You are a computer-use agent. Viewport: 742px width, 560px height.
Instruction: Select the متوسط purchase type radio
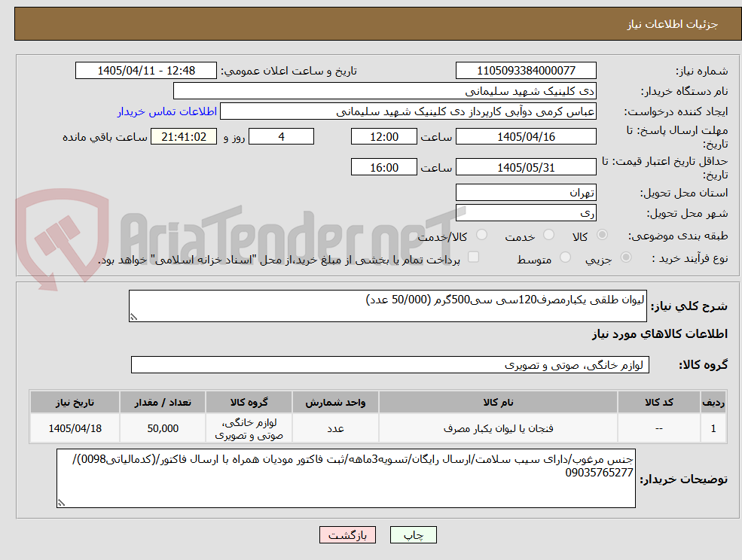(x=565, y=257)
